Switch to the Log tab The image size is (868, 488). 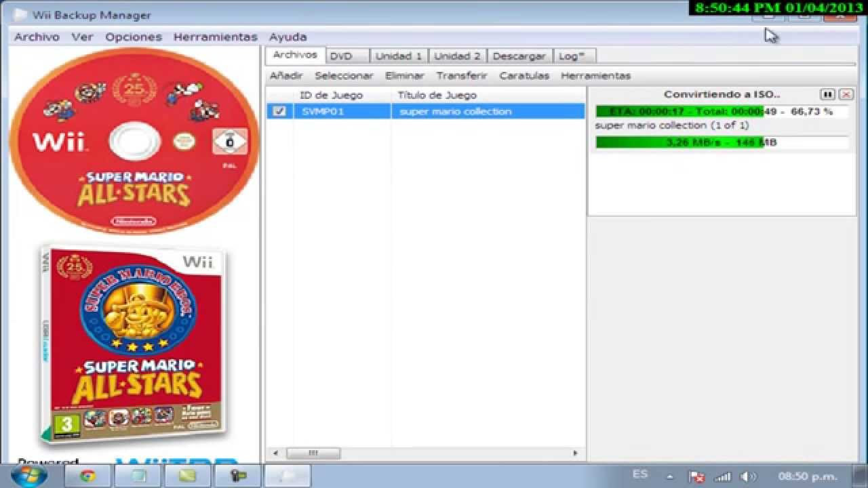click(576, 56)
